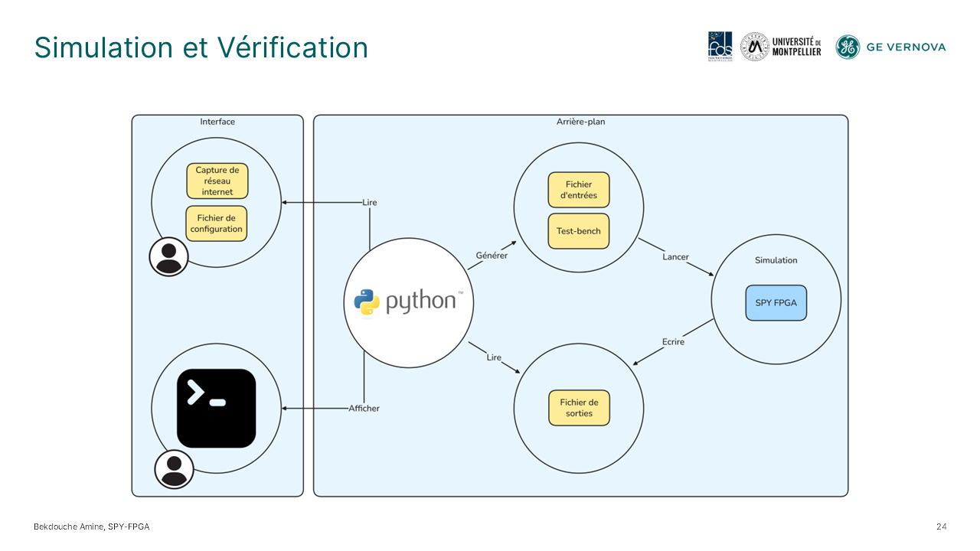
Task: Click the slide number 24
Action: [941, 527]
